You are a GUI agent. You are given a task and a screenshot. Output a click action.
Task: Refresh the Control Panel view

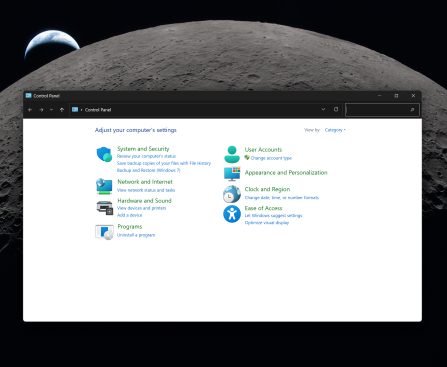336,109
